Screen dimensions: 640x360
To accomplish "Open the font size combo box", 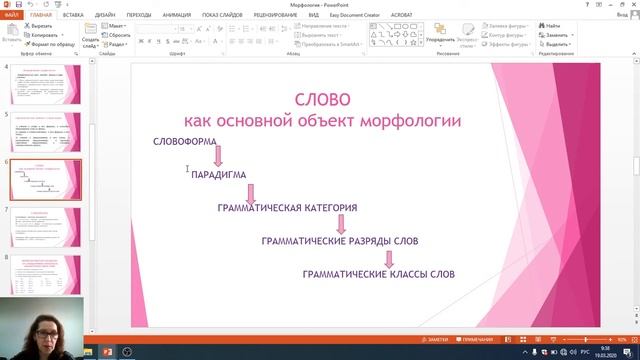I will (186, 29).
